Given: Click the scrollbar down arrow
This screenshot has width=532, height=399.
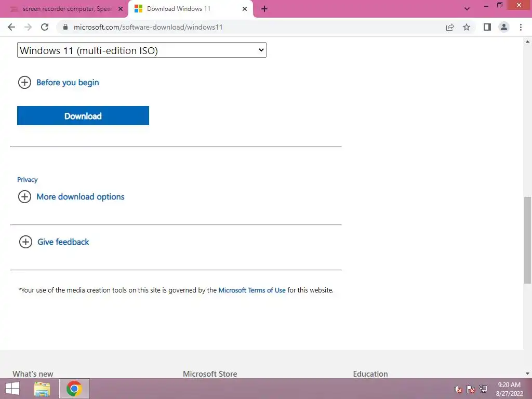Looking at the screenshot, I should tap(528, 373).
